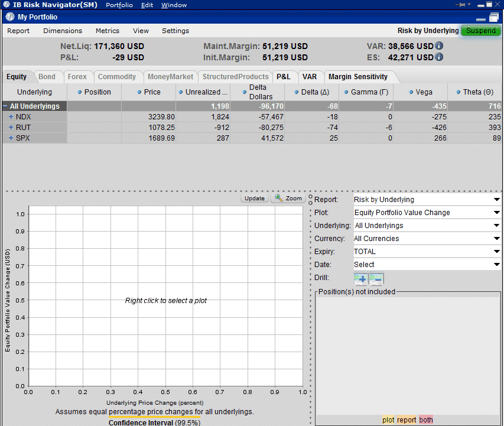This screenshot has width=504, height=426.
Task: Open the Underlying dropdown
Action: [x=496, y=226]
